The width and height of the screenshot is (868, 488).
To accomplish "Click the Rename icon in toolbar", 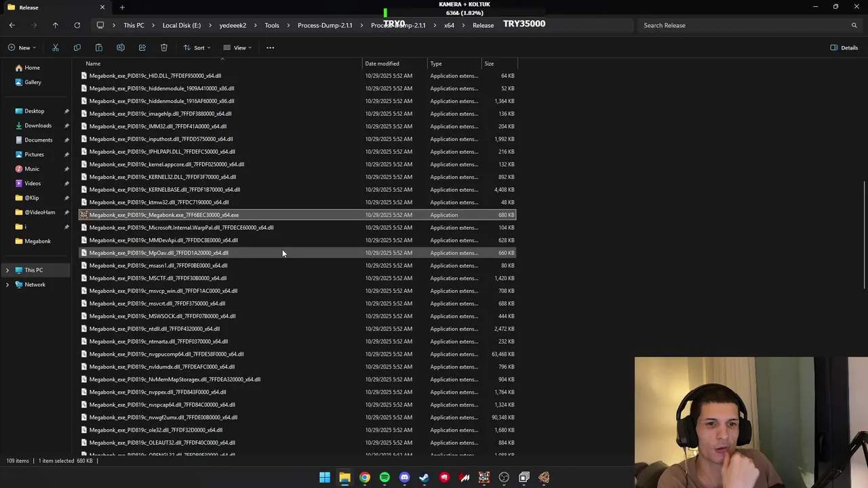I will pyautogui.click(x=121, y=47).
